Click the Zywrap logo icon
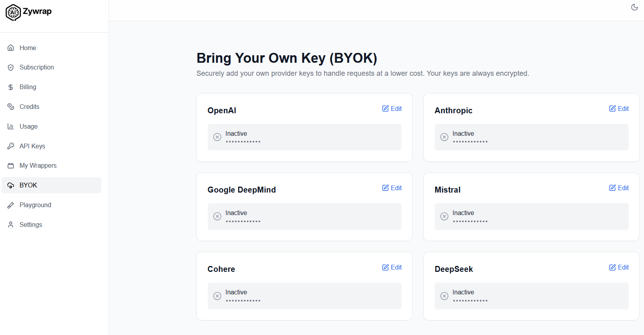 click(13, 12)
